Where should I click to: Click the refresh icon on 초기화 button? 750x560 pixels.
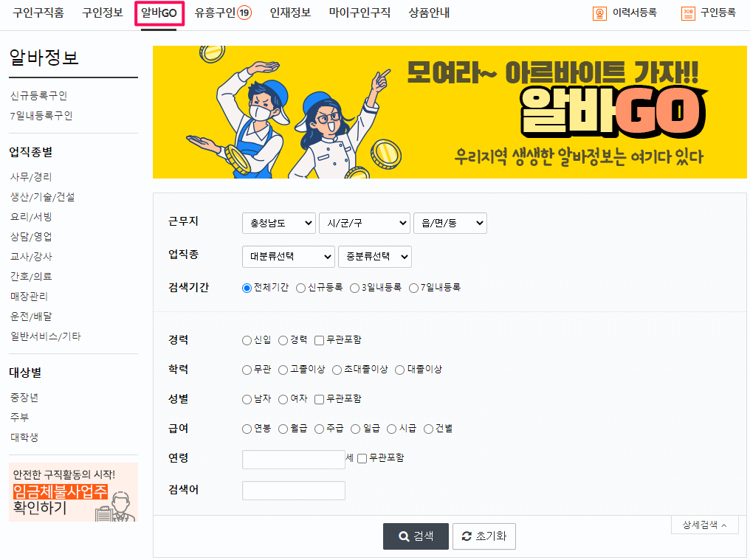467,536
